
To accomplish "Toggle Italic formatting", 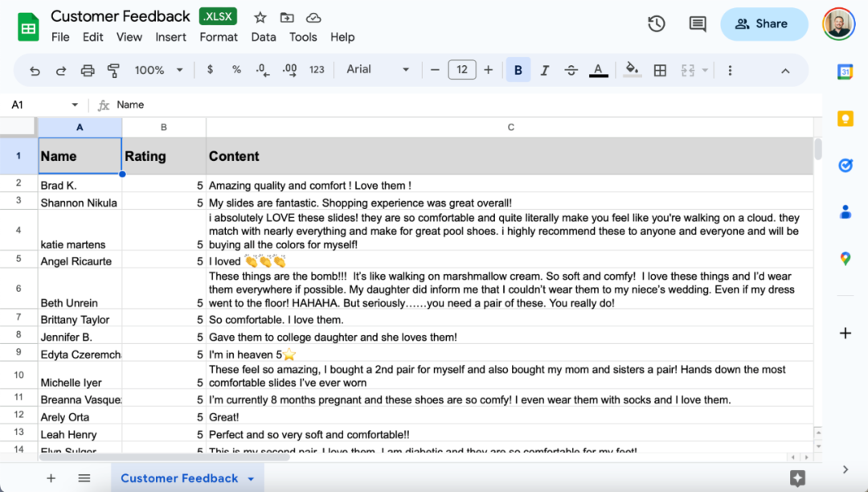I will click(x=545, y=70).
